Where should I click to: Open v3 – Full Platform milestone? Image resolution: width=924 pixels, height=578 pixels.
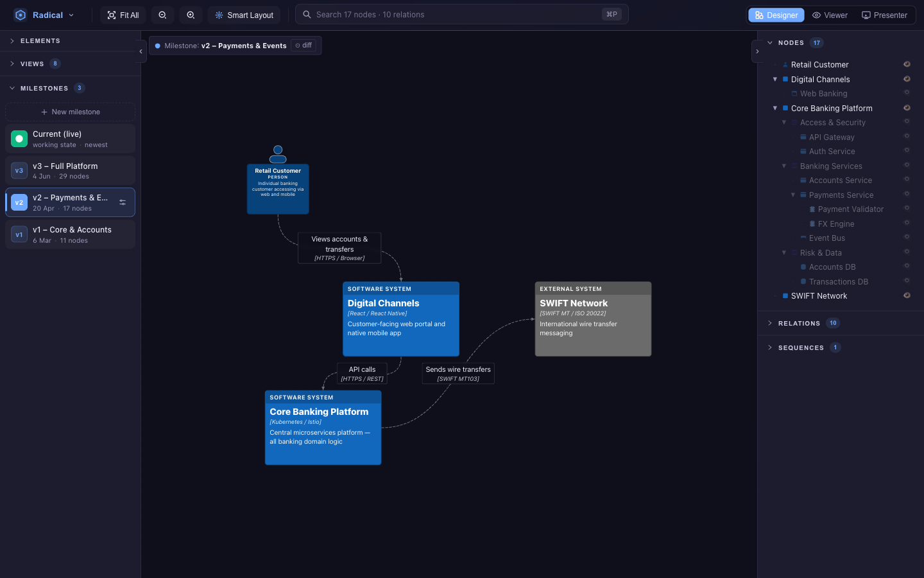click(70, 170)
